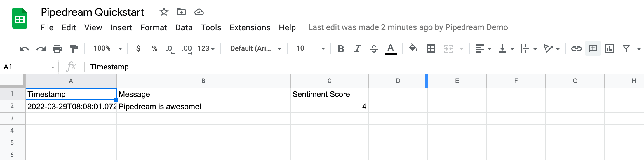Add a comment using toolbar icon

[x=593, y=48]
